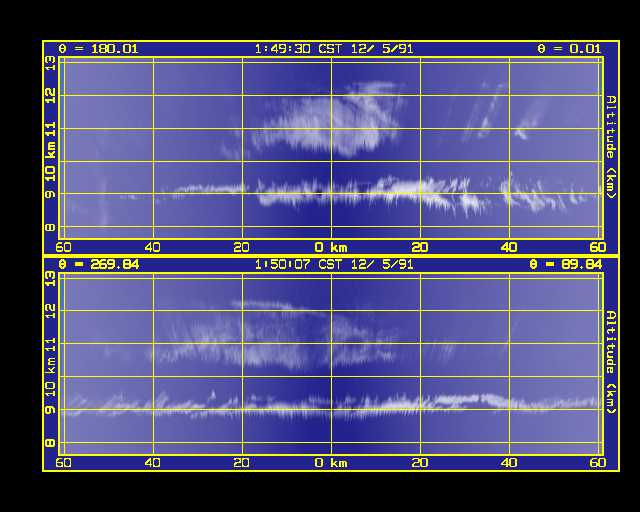Click the θ = 180.01 angle label

98,49
